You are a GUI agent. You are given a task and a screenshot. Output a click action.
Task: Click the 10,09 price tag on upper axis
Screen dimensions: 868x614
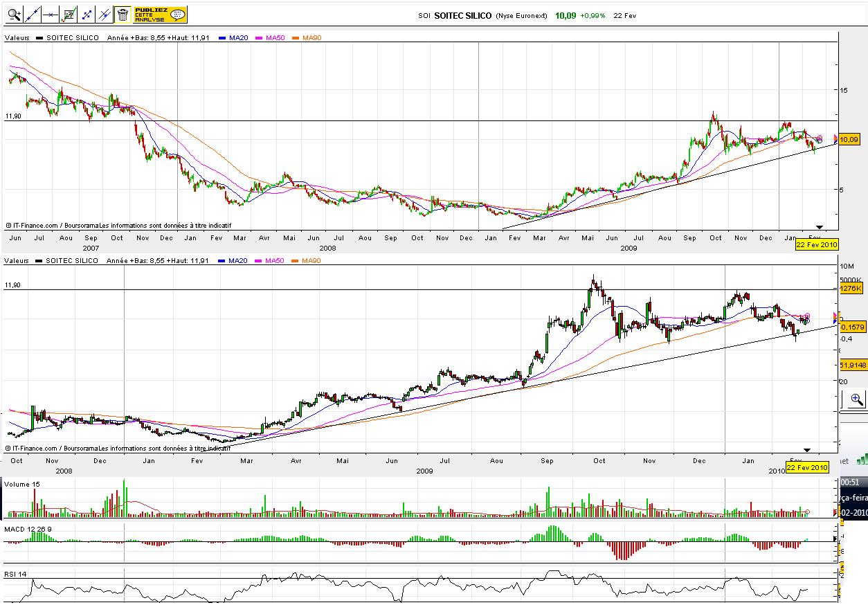point(849,140)
